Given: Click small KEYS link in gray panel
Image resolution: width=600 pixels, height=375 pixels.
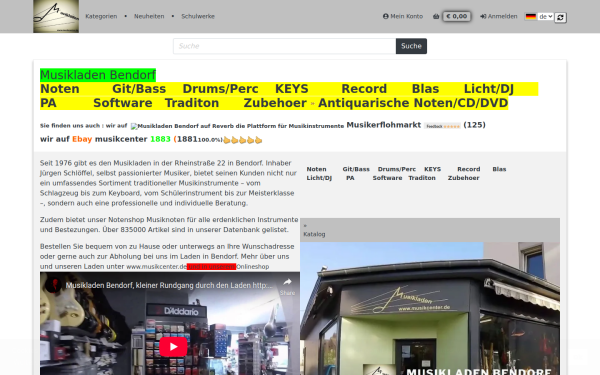Looking at the screenshot, I should pyautogui.click(x=432, y=169).
